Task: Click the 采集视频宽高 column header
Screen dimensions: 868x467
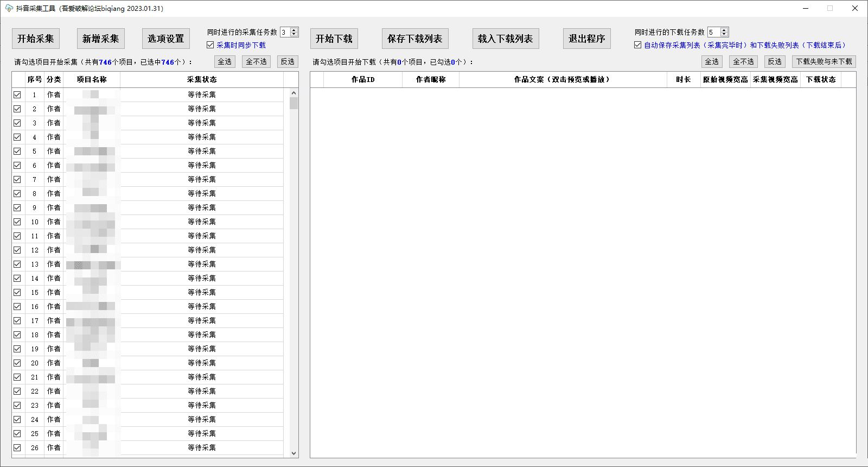Action: 775,79
